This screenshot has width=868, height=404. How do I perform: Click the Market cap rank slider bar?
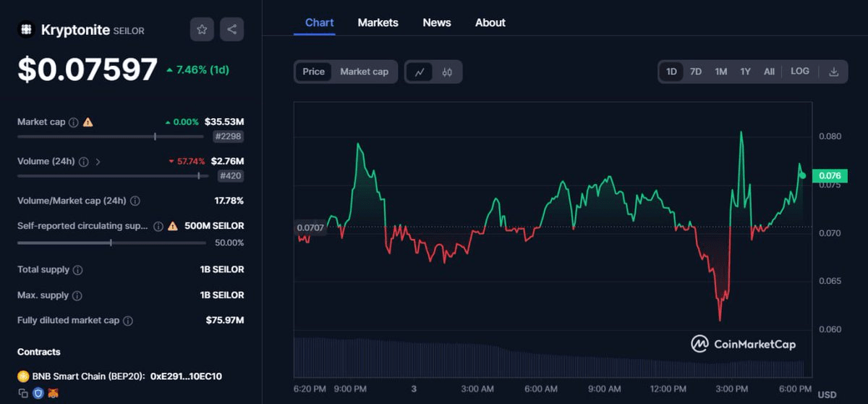coord(110,136)
